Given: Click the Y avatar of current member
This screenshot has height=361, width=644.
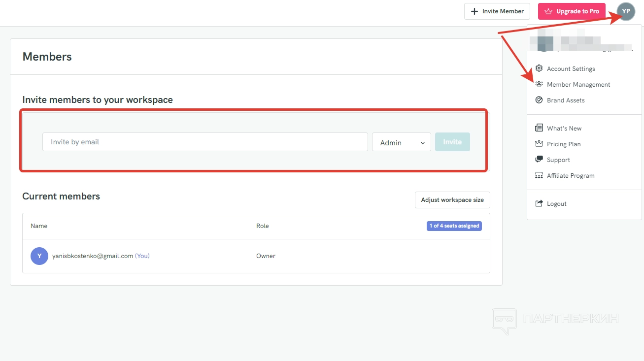Looking at the screenshot, I should (39, 256).
